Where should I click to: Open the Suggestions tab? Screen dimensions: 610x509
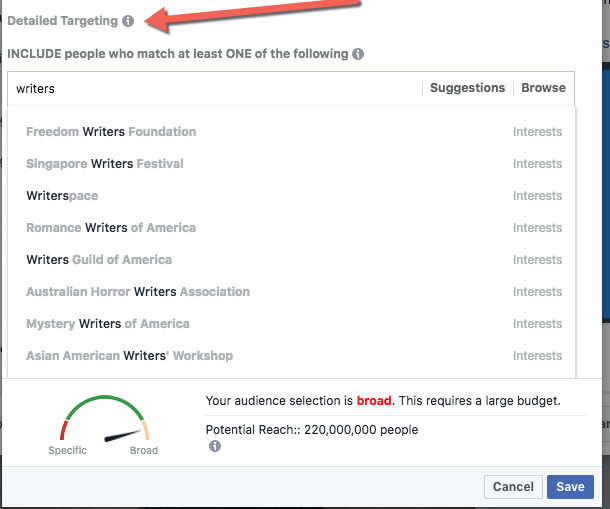(x=467, y=88)
